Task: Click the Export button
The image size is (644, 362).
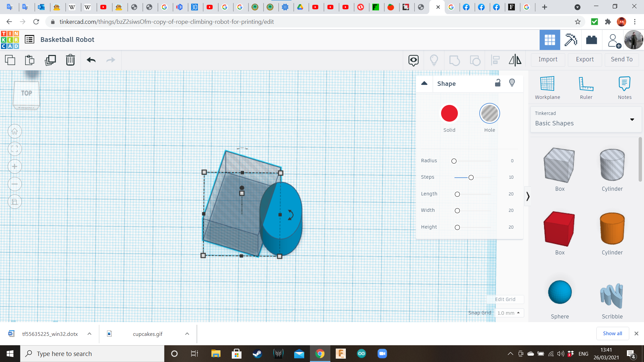Action: click(584, 59)
